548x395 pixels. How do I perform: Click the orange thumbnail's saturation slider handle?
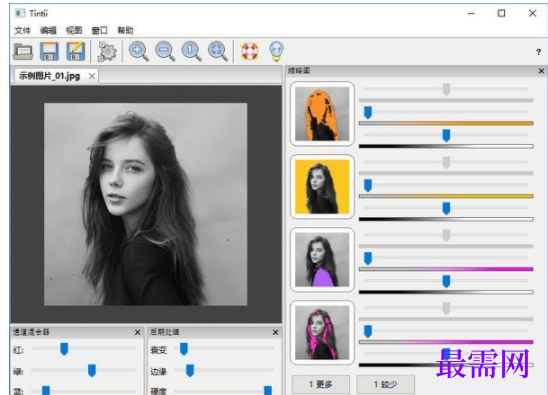tap(368, 112)
